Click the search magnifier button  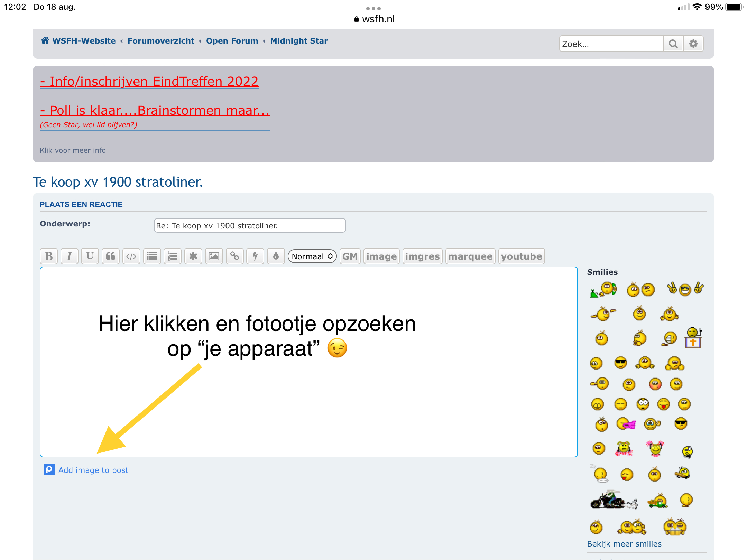tap(673, 44)
